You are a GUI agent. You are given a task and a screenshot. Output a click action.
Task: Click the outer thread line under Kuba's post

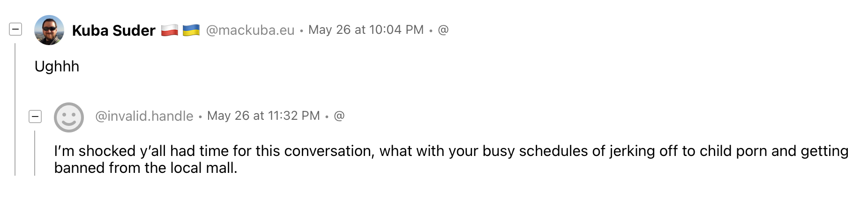(15, 109)
